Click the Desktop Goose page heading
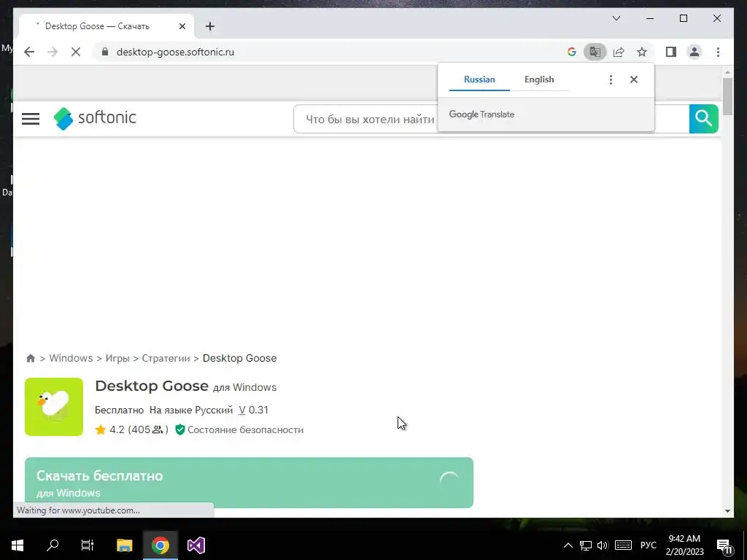 click(152, 386)
